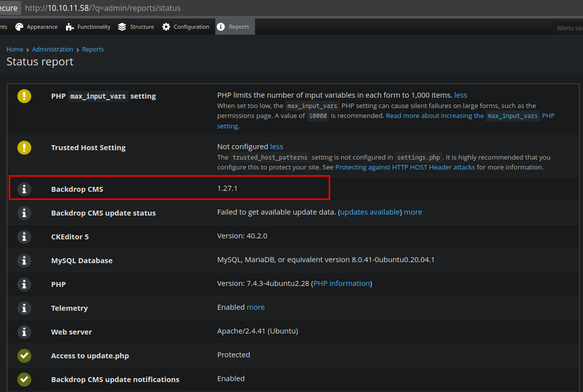Click info icon beside CKEditor 5
This screenshot has width=583, height=392.
point(24,236)
